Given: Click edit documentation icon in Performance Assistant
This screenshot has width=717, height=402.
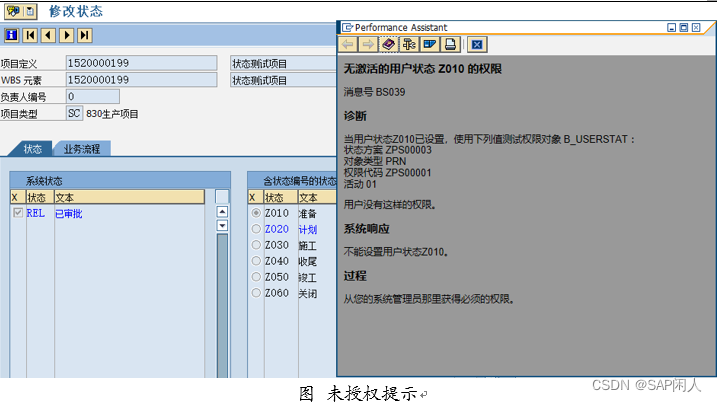Looking at the screenshot, I should pos(429,44).
